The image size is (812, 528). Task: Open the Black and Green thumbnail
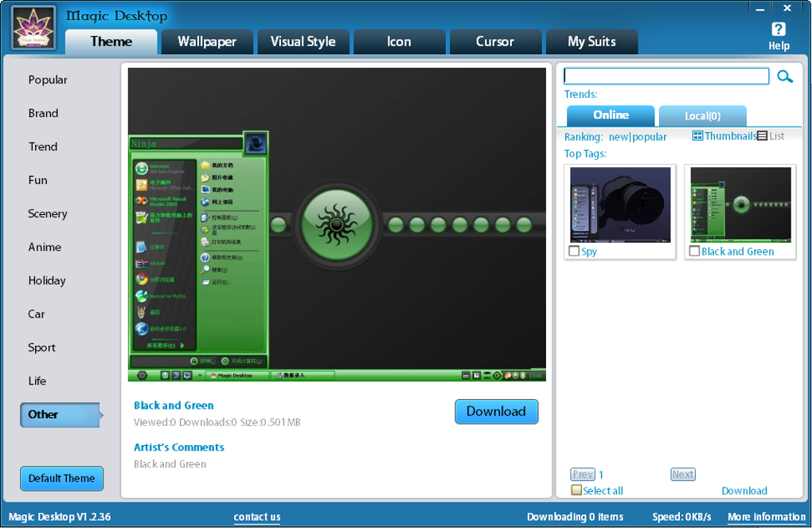click(x=740, y=205)
